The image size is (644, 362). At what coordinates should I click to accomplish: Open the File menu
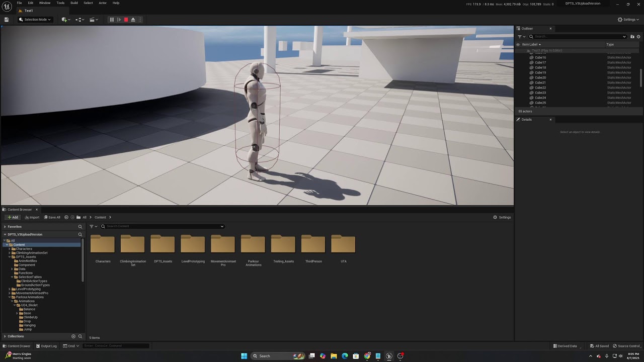19,3
